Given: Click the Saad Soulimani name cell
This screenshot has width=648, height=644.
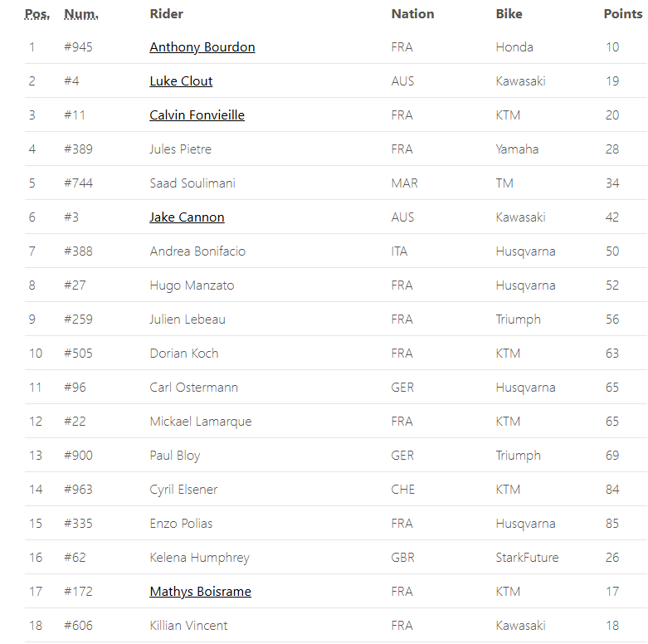Looking at the screenshot, I should [192, 183].
